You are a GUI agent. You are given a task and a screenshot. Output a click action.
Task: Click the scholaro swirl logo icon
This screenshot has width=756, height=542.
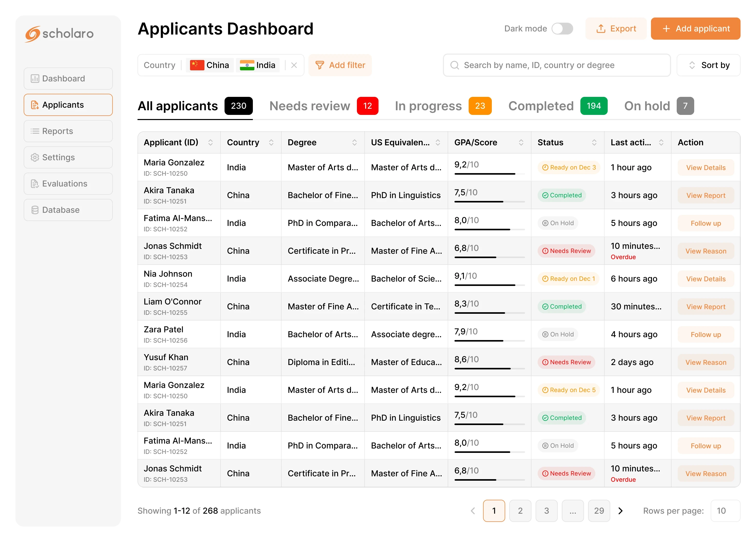tap(33, 34)
